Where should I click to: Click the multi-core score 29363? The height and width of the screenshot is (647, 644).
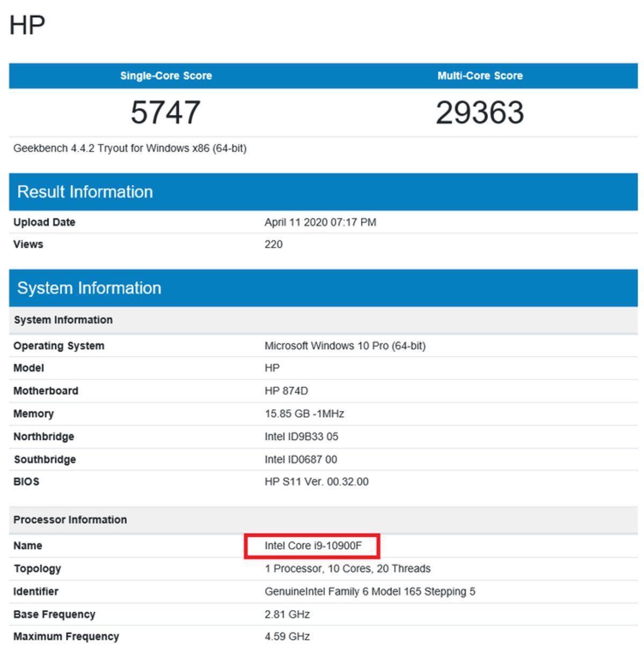tap(480, 111)
